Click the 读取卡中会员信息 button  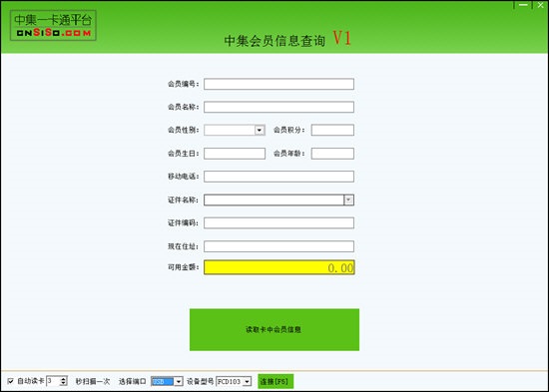pos(274,330)
